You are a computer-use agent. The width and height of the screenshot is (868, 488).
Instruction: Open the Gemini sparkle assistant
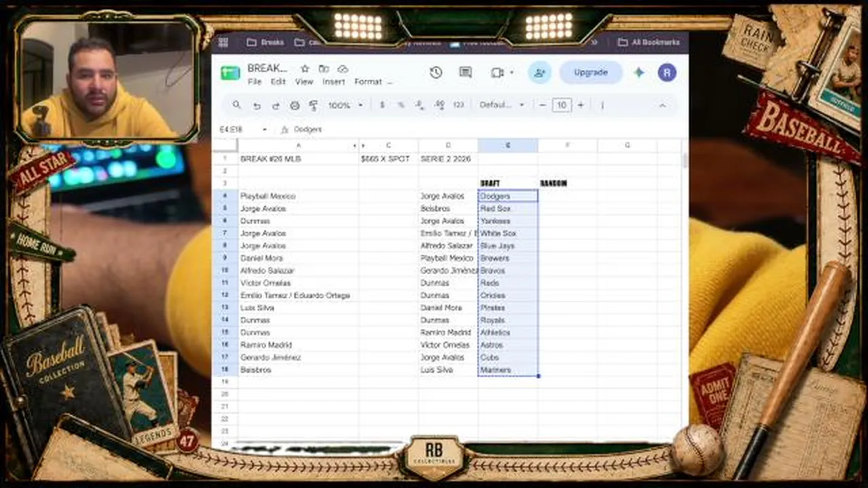click(639, 73)
